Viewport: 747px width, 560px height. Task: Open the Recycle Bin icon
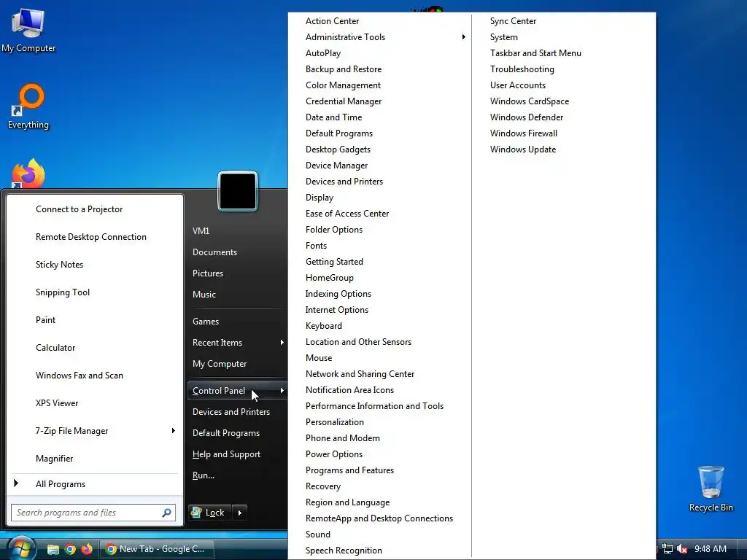pos(711,489)
